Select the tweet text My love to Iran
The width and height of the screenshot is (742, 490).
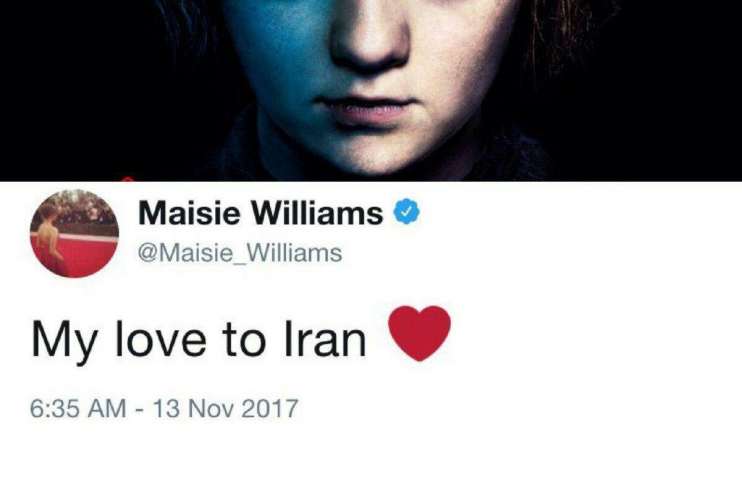199,340
